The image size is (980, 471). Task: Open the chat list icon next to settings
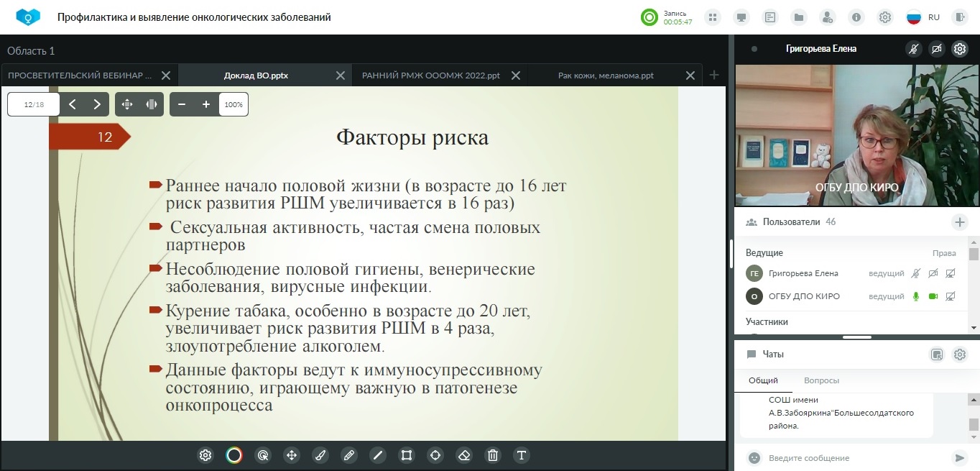pos(936,355)
